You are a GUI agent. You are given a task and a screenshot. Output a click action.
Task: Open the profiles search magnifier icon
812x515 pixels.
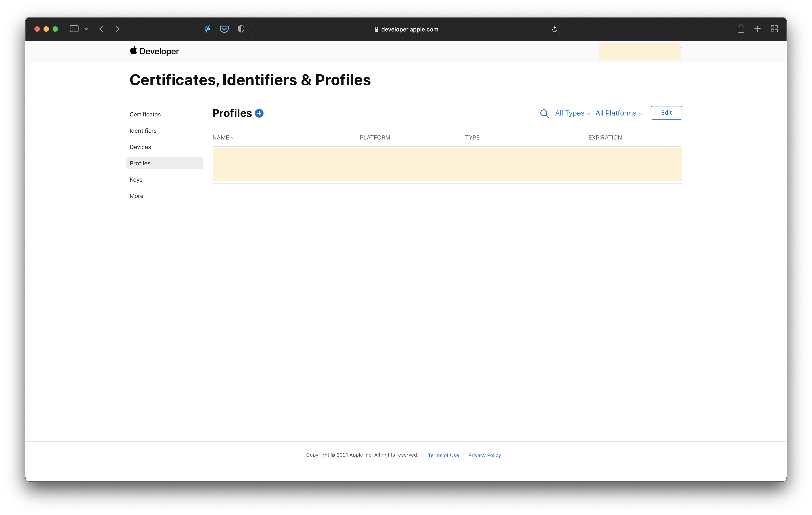[544, 113]
